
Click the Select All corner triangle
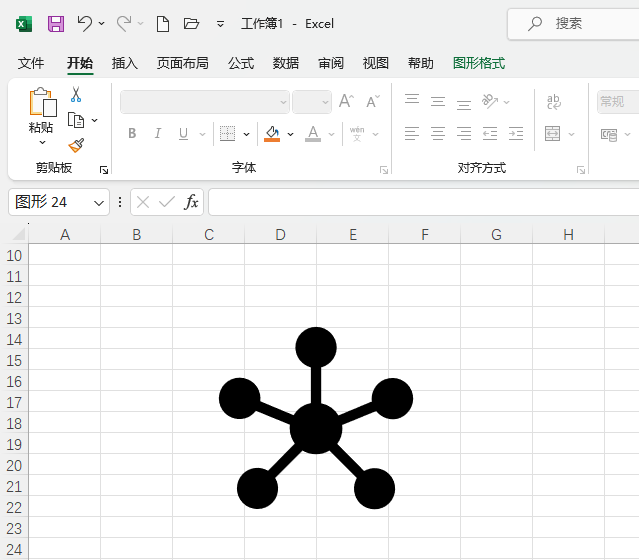pos(19,234)
